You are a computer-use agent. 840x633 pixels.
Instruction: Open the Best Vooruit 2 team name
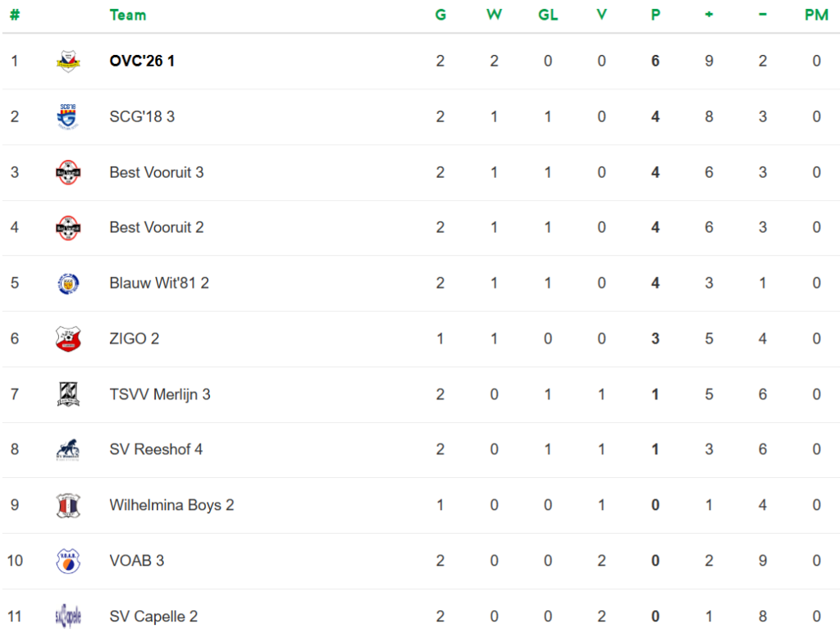click(156, 228)
